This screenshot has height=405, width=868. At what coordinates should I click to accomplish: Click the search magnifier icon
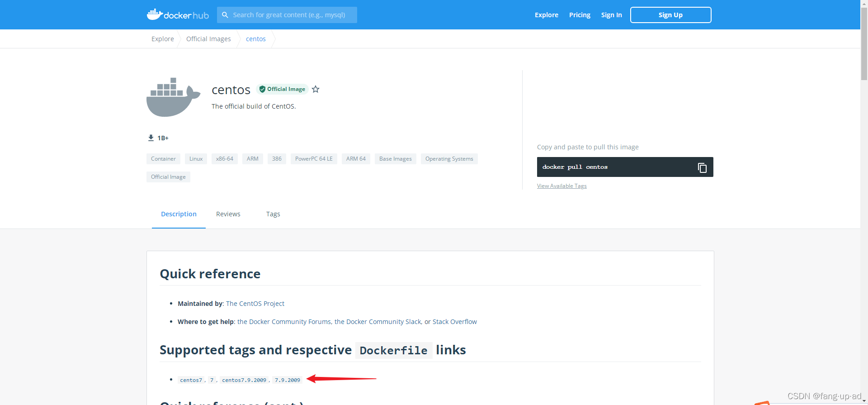225,15
